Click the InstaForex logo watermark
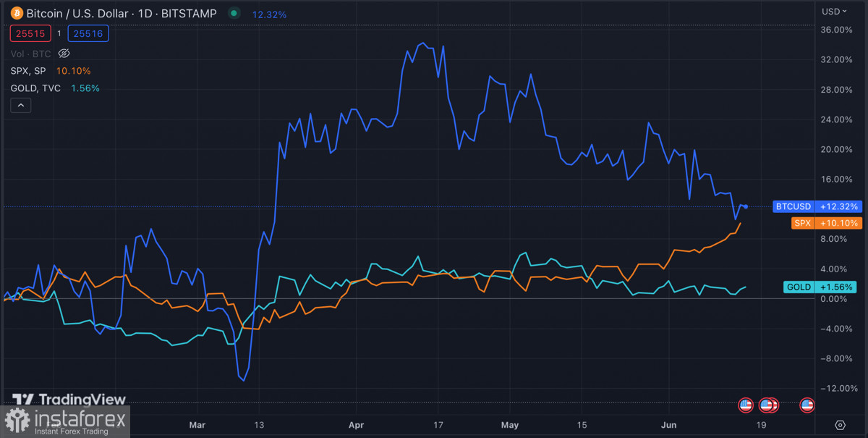Screen dimensions: 868x438 pos(65,421)
